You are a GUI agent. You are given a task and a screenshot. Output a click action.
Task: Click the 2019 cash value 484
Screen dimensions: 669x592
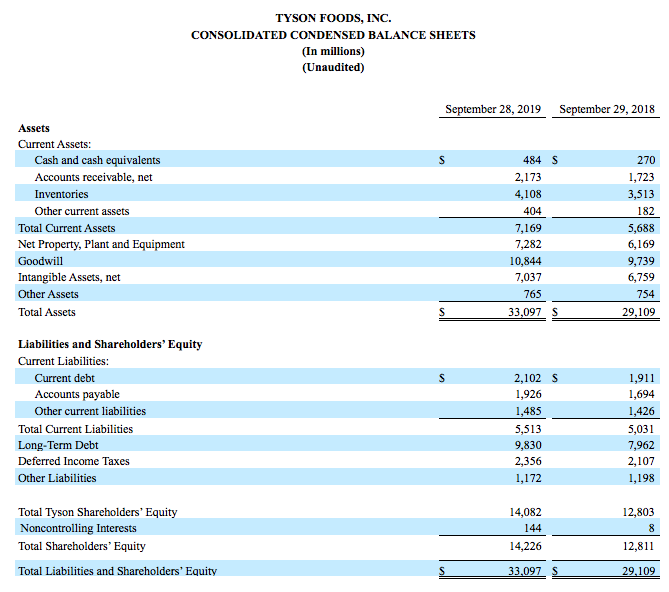[532, 160]
